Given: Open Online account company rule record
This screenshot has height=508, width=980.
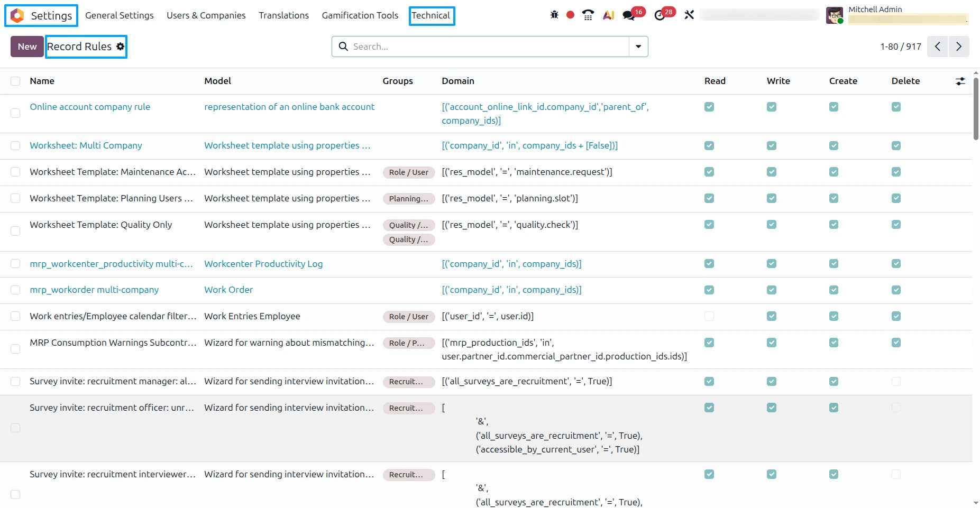Looking at the screenshot, I should (x=90, y=107).
